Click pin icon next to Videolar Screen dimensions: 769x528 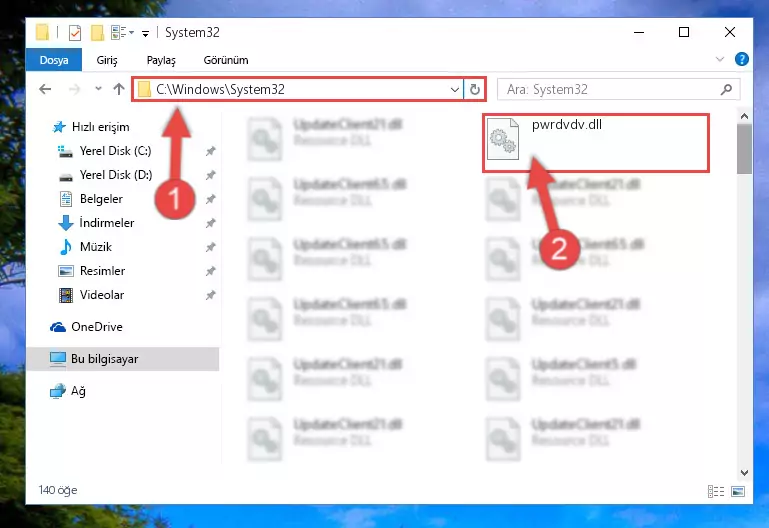click(210, 295)
